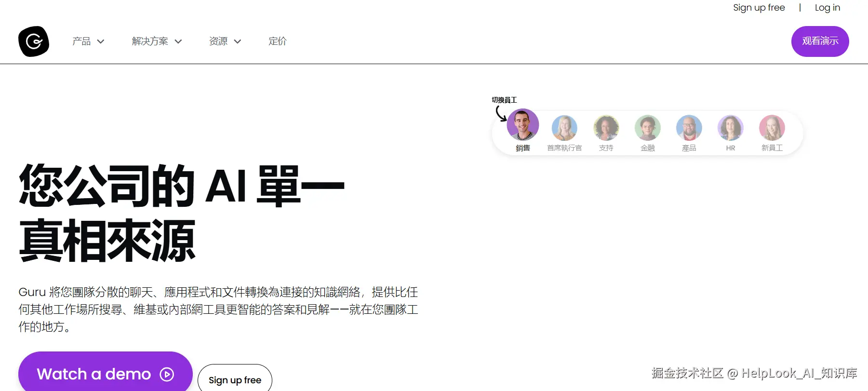868x391 pixels.
Task: Select the 首席執行官 employee avatar
Action: point(564,128)
